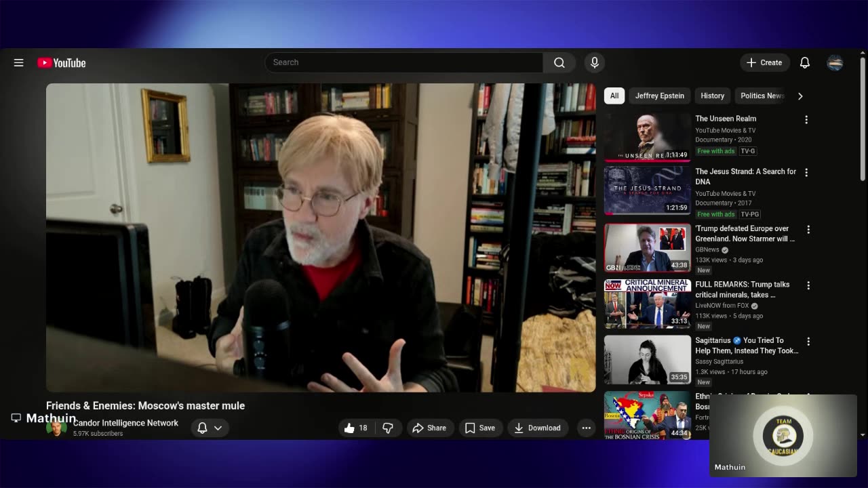
Task: Click LiveNOW from FOX channel name
Action: tap(722, 306)
